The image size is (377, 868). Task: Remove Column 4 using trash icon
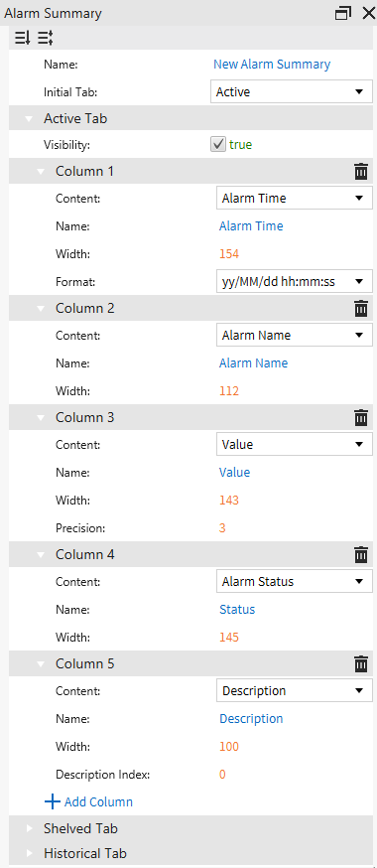click(x=361, y=554)
